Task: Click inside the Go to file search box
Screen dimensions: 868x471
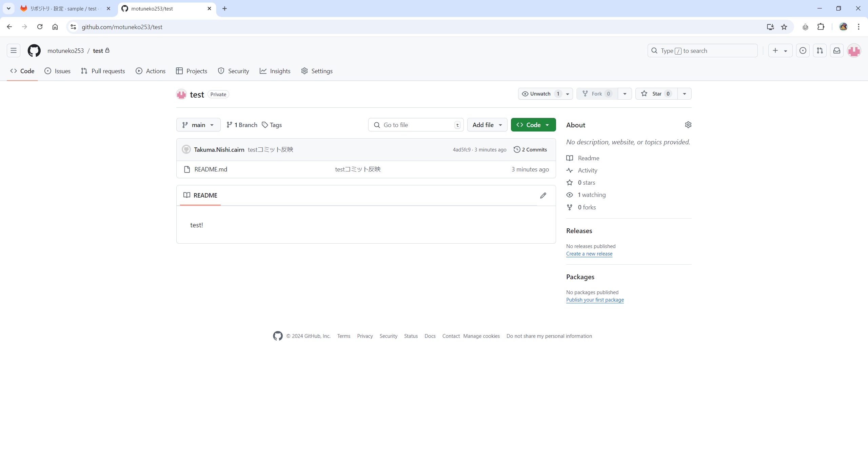Action: pyautogui.click(x=415, y=125)
